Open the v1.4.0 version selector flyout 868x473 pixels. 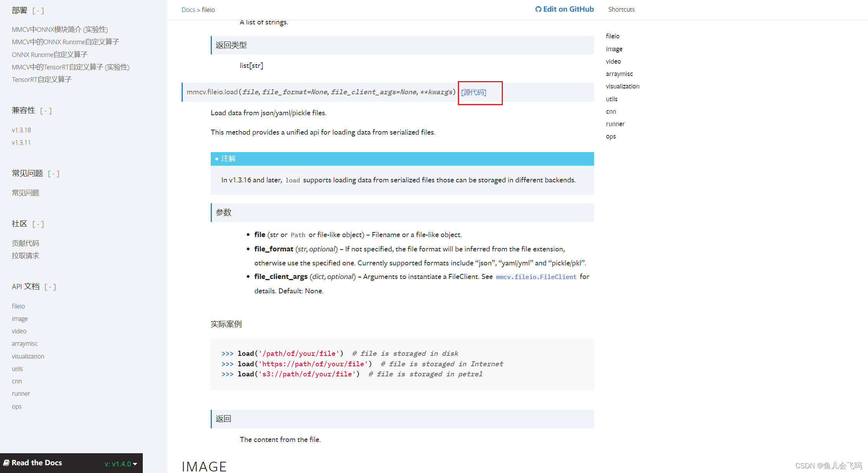pos(120,463)
